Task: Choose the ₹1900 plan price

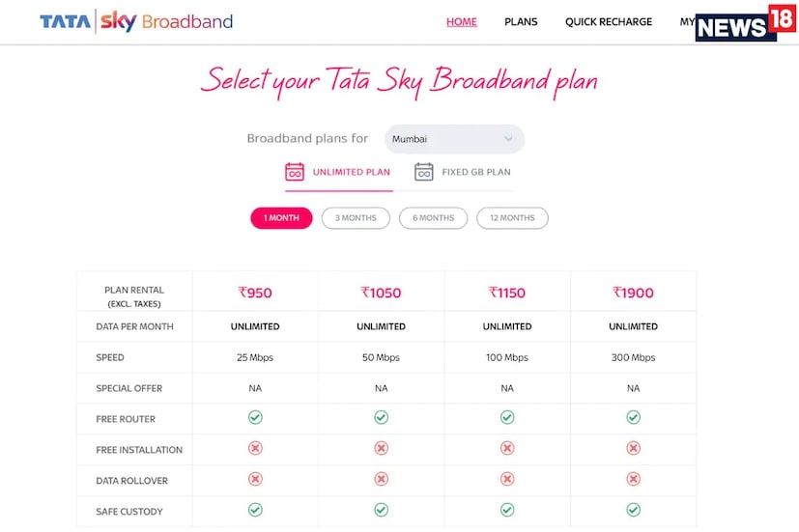Action: 633,293
